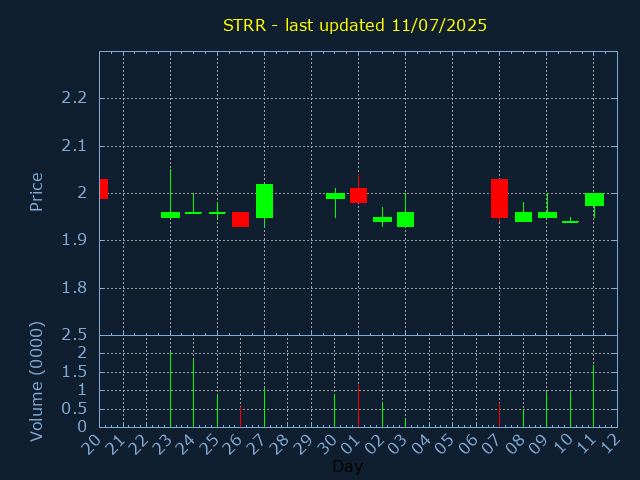The width and height of the screenshot is (640, 480).
Task: Click the red volume bar for day 26
Action: (240, 417)
